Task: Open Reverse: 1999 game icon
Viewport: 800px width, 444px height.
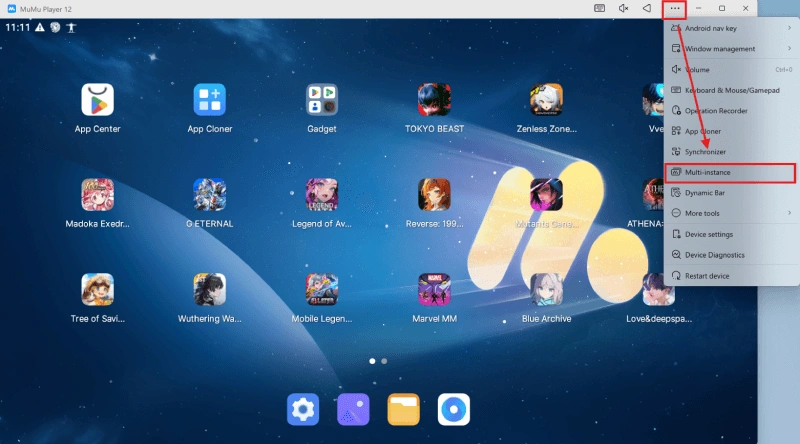Action: (434, 195)
